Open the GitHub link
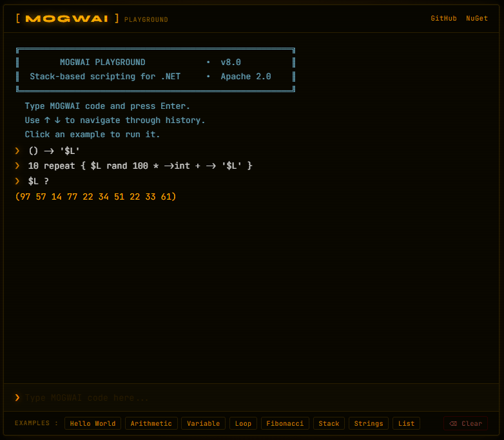Screen dimensions: 504x440 443,18
